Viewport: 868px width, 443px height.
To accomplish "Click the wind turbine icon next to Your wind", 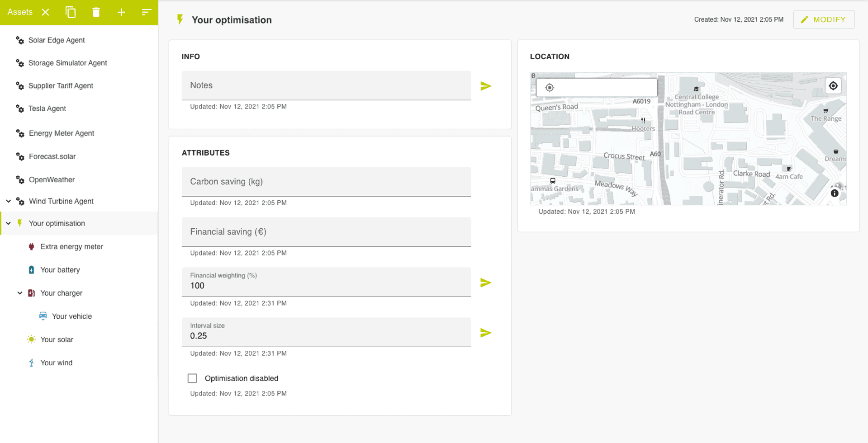I will point(31,362).
